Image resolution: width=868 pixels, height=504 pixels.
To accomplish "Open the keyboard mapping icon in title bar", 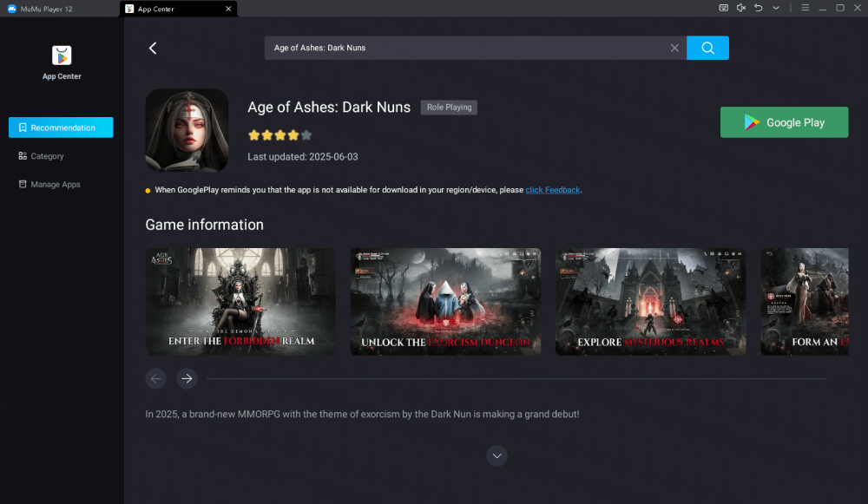I will pos(724,8).
